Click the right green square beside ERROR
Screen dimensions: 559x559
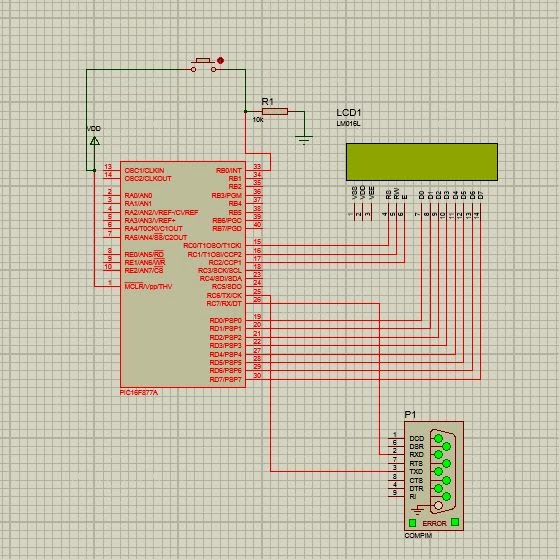pos(455,522)
